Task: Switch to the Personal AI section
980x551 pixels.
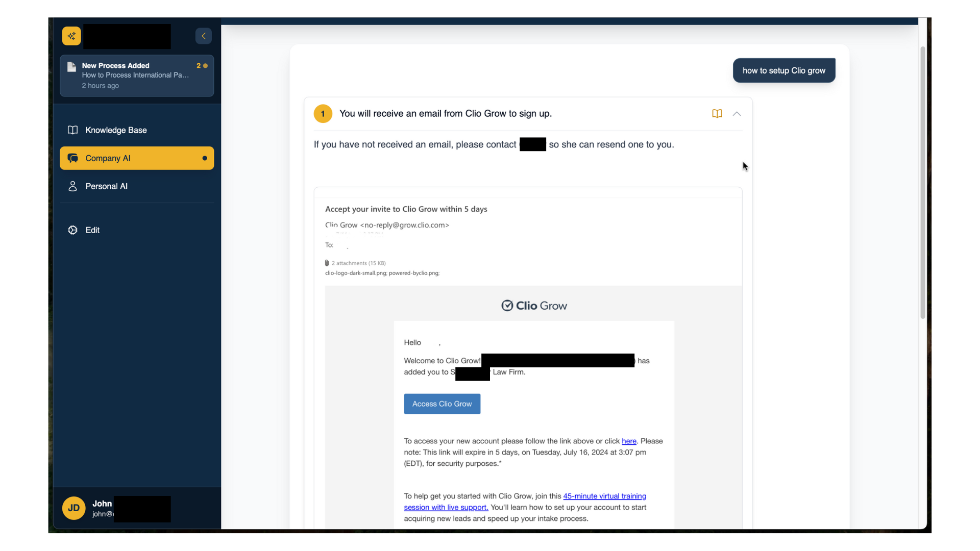Action: (x=106, y=186)
